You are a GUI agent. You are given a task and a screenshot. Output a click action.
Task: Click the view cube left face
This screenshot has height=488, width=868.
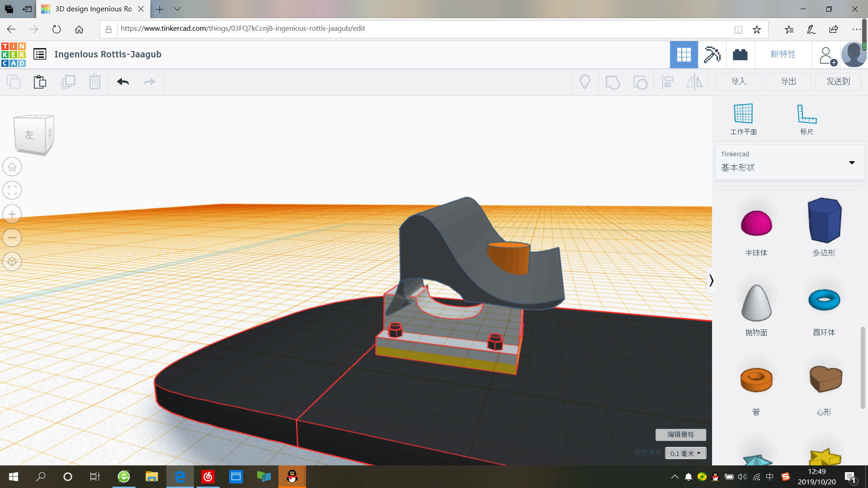point(29,135)
